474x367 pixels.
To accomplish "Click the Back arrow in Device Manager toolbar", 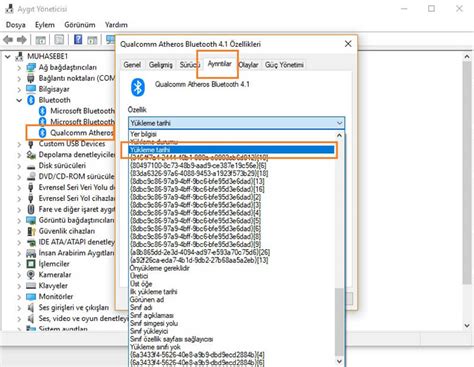I will (8, 40).
